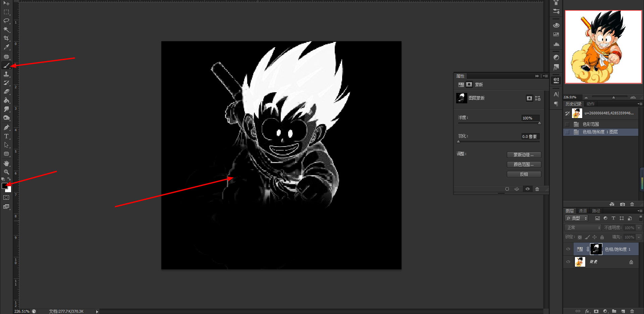Screen dimensions: 644x314
Task: Click the 羽化 value input field
Action: pyautogui.click(x=530, y=137)
